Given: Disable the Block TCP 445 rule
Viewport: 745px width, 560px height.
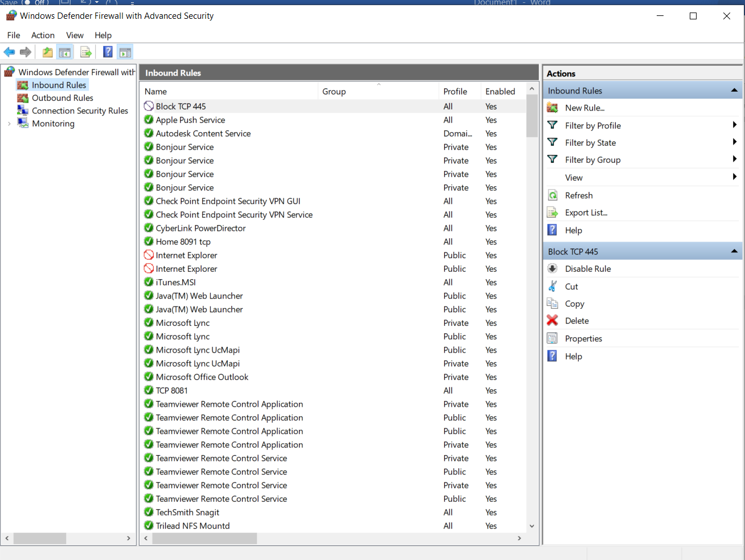Looking at the screenshot, I should [587, 269].
